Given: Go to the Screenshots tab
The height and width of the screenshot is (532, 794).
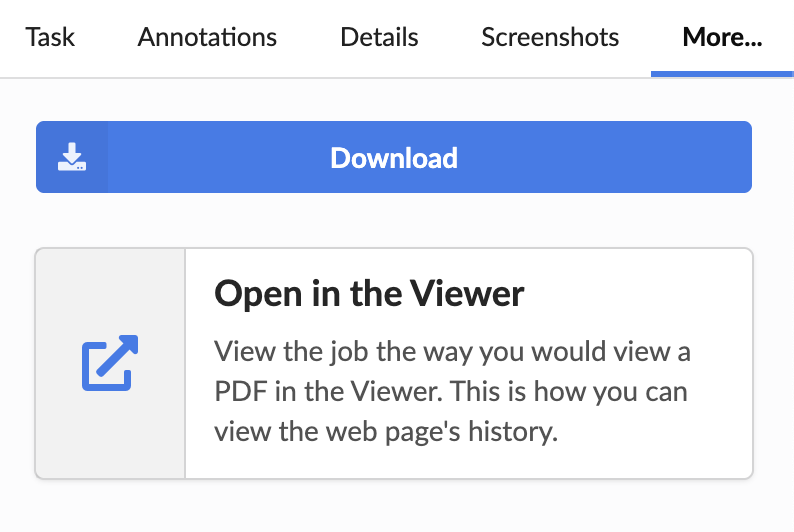Looking at the screenshot, I should click(550, 37).
